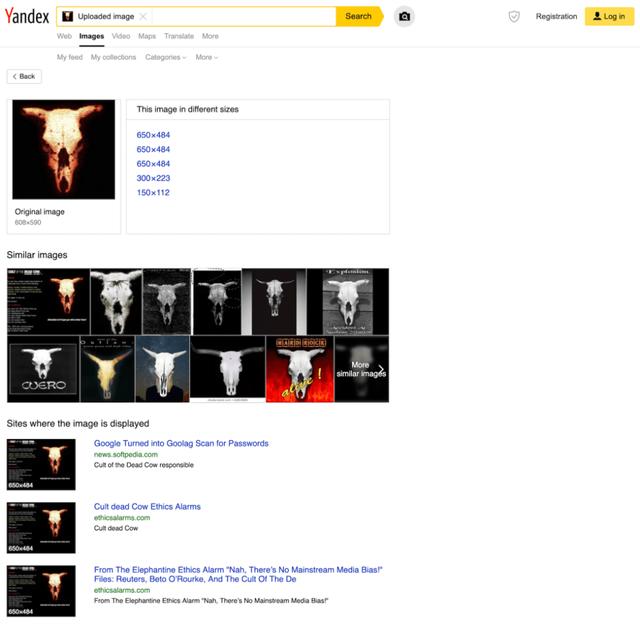640x624 pixels.
Task: Open the Cult dead Cow Ethics Alarms link
Action: [x=147, y=507]
